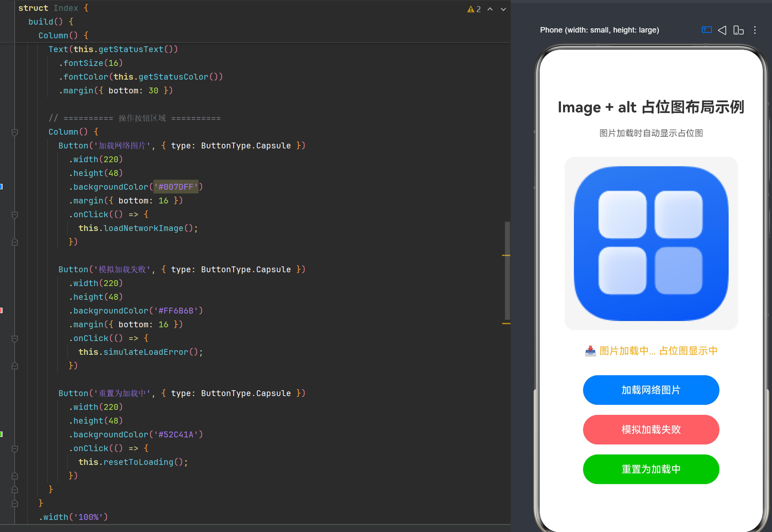Click the editor's vertical scrollbar thumb

pos(507,271)
